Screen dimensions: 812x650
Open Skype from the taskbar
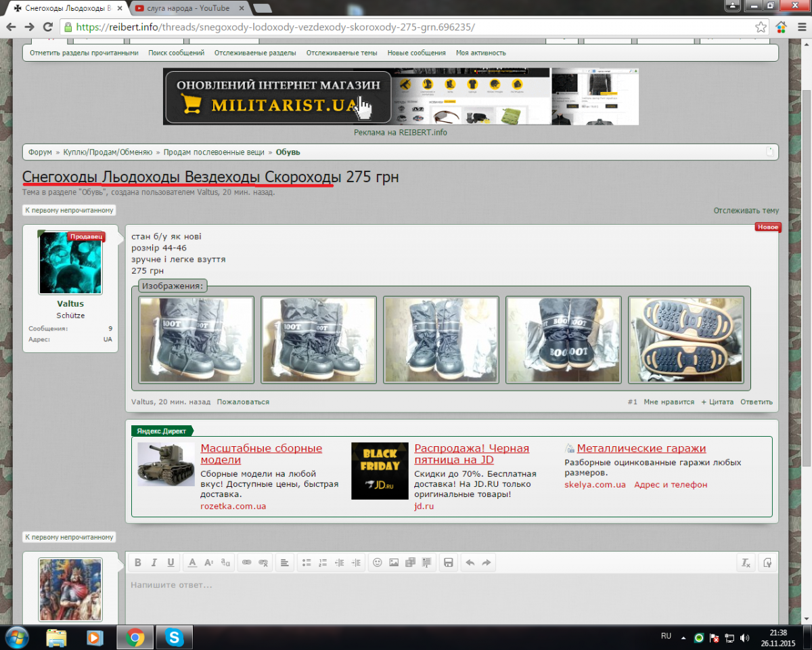coord(174,637)
